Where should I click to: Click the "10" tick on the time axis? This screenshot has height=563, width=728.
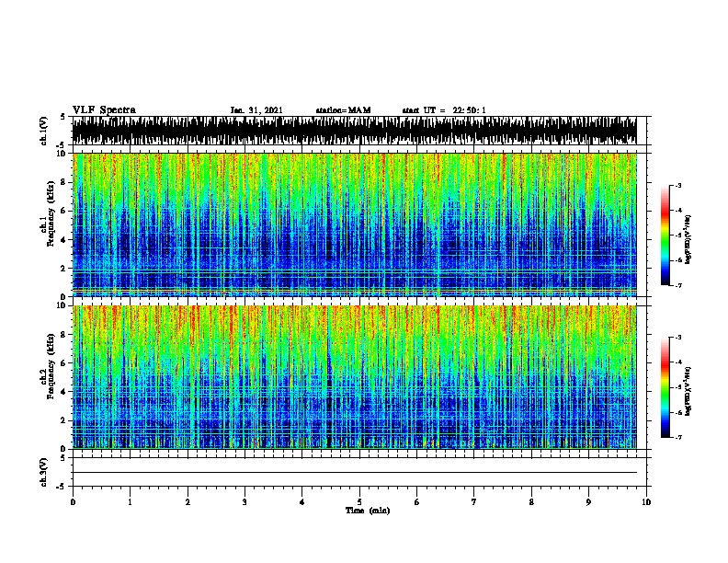[x=646, y=502]
